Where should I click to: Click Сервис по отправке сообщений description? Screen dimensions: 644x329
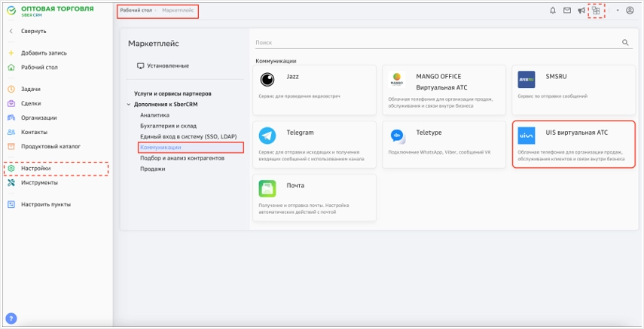(x=552, y=96)
